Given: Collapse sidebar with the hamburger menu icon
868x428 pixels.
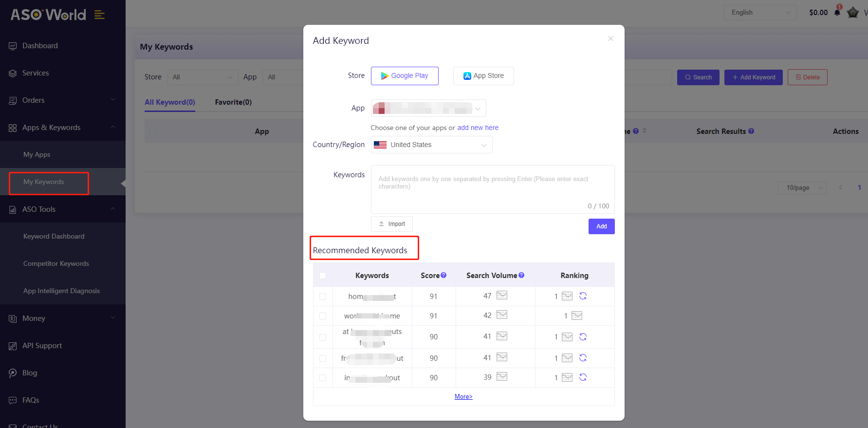Looking at the screenshot, I should click(99, 15).
